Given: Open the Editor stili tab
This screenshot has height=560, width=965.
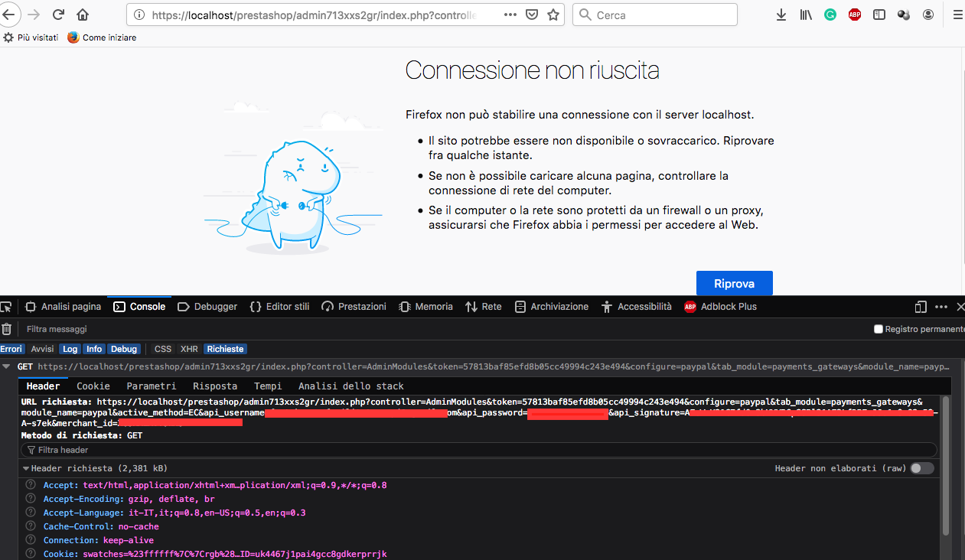Looking at the screenshot, I should point(279,307).
